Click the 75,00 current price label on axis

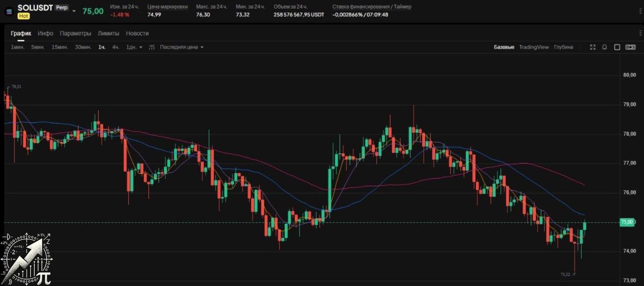click(628, 222)
